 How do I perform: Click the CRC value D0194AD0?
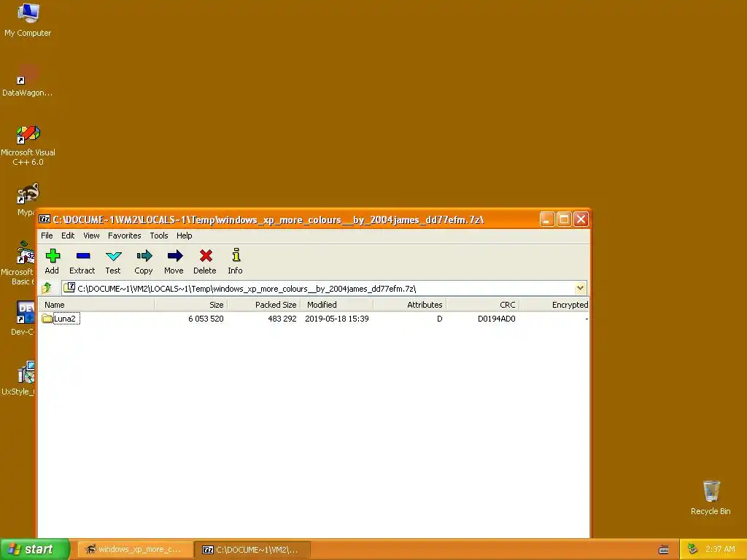[x=496, y=319]
